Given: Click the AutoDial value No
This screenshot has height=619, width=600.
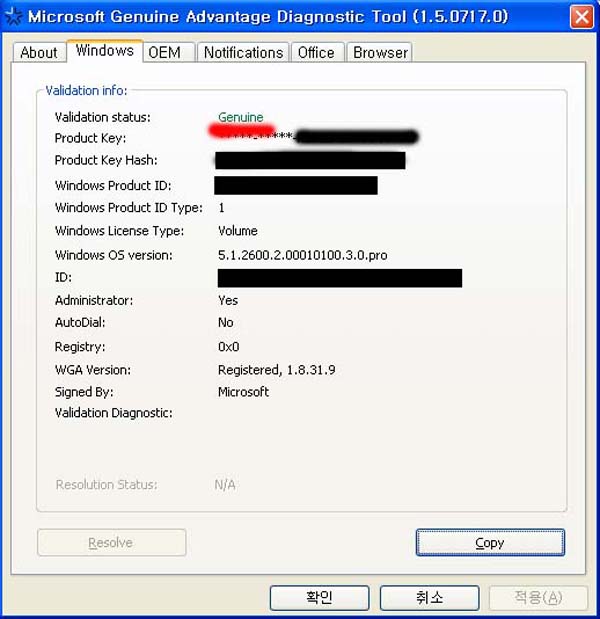Looking at the screenshot, I should pyautogui.click(x=225, y=323).
